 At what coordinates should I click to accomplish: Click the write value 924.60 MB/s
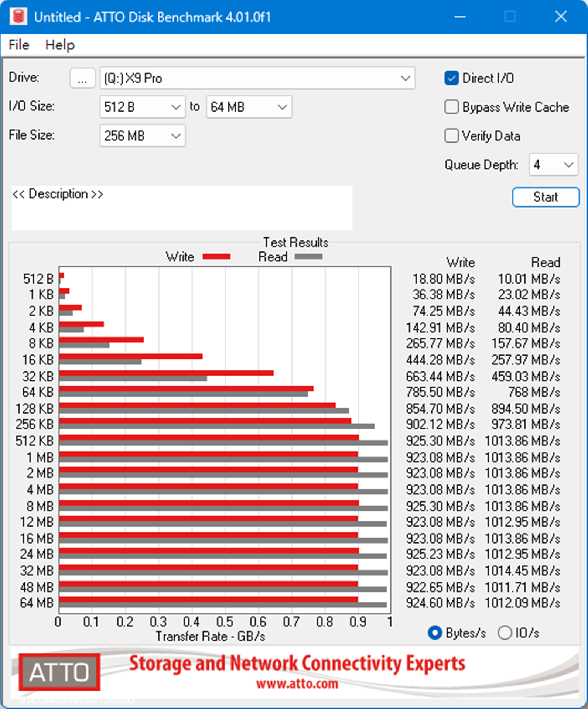440,603
